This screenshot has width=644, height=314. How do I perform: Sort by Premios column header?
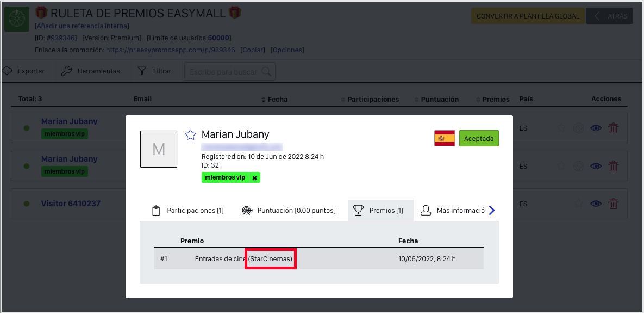pyautogui.click(x=493, y=99)
